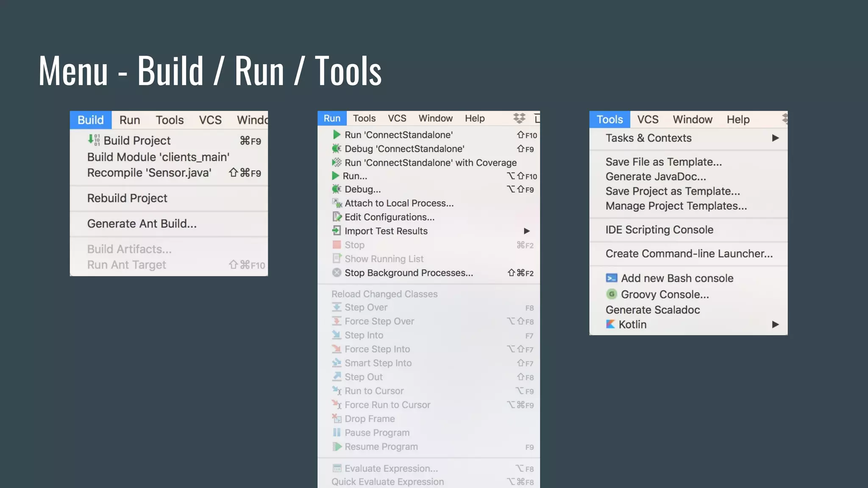Click the bug icon beside Debug...

coord(337,189)
